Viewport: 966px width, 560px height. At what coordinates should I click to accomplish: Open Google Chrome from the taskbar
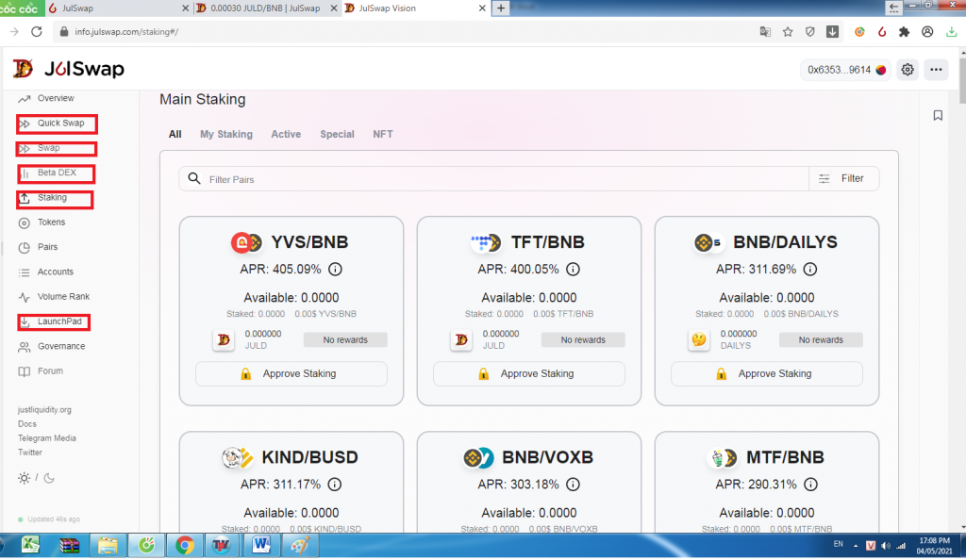click(184, 545)
